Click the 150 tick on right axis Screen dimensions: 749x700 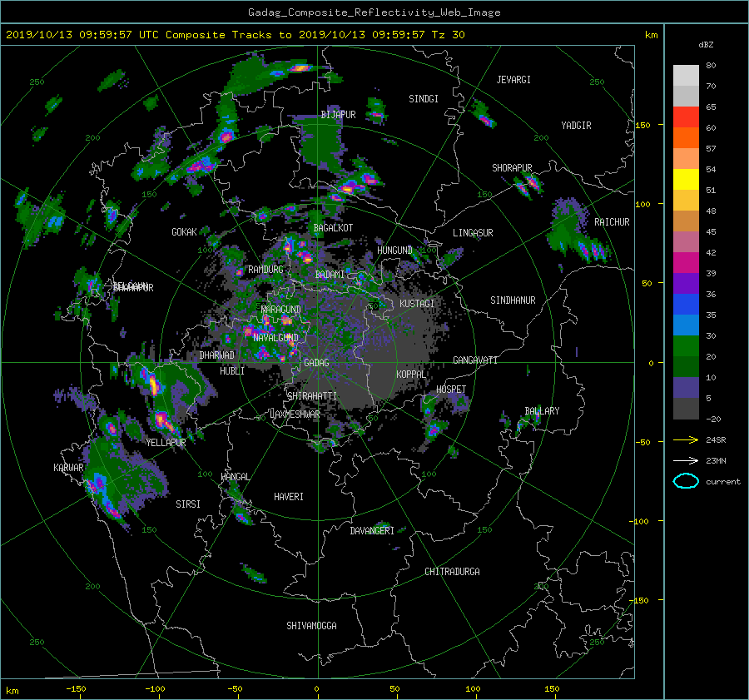tap(643, 125)
